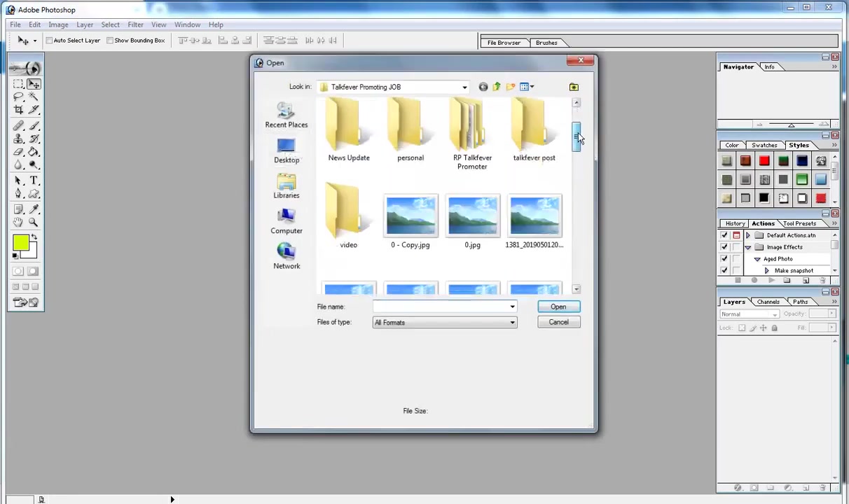
Task: Click the red style swatch in Styles
Action: [764, 161]
